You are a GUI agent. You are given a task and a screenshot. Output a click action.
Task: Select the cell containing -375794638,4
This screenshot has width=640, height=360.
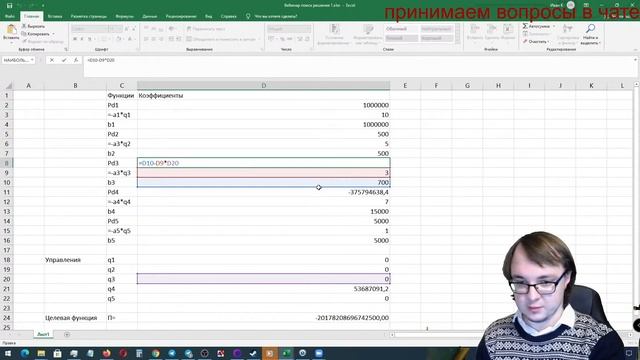264,192
